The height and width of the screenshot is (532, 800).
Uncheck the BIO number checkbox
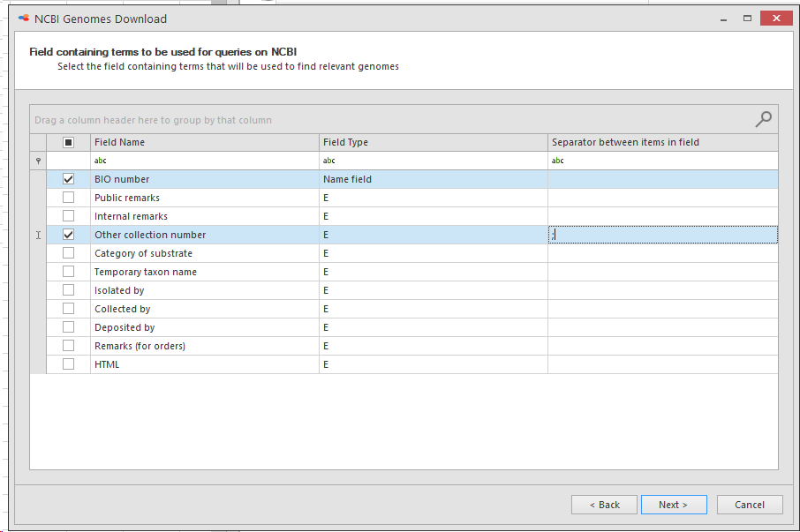[68, 179]
